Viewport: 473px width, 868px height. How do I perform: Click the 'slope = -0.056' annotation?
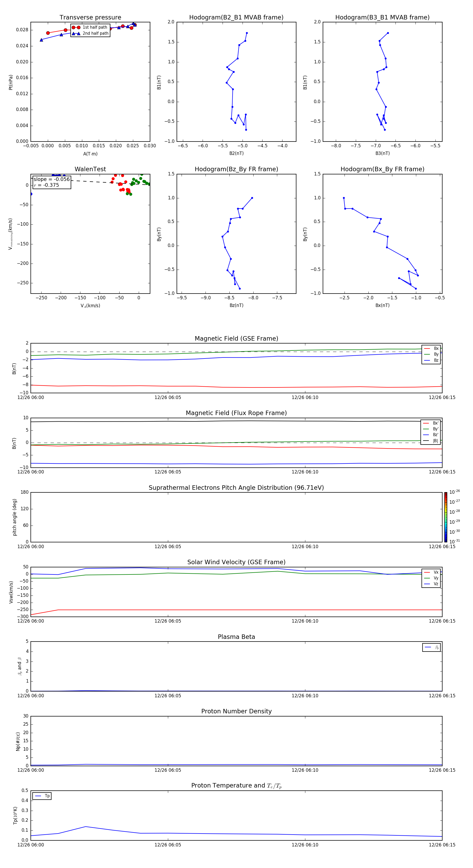click(52, 179)
